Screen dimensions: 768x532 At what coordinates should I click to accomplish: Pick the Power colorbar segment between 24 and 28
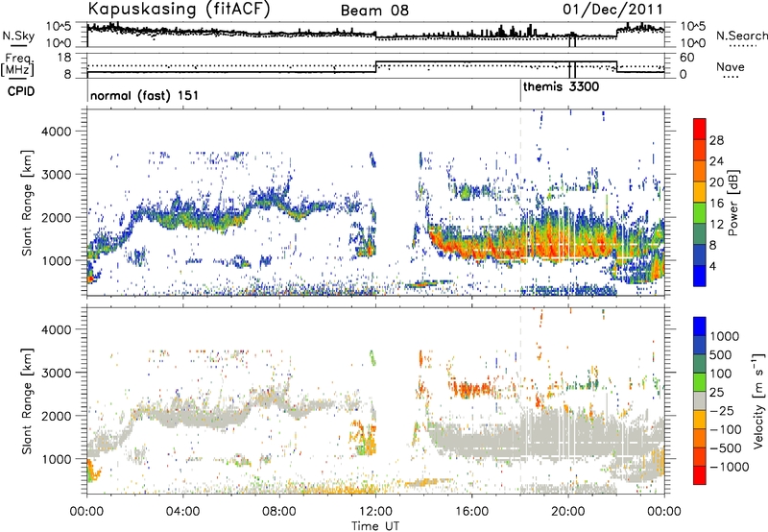point(700,150)
